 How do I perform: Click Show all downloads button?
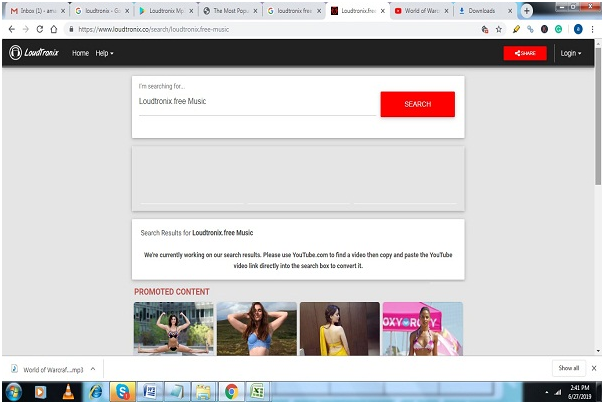(569, 368)
